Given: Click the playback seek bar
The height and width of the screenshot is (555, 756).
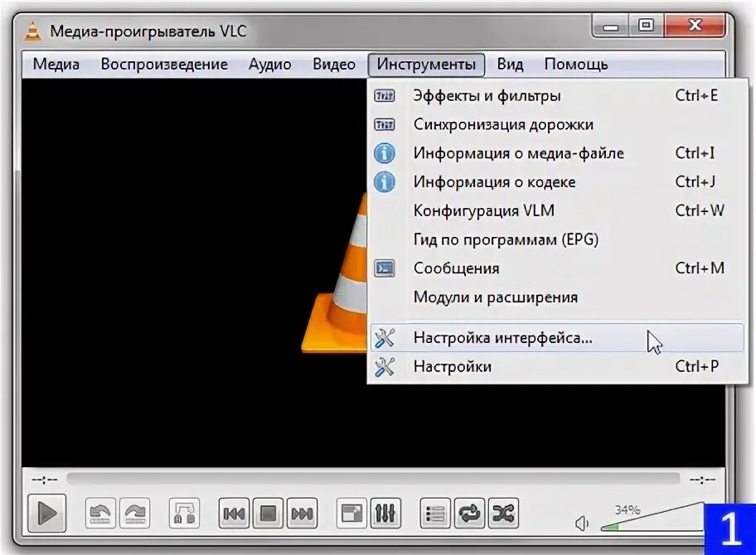Looking at the screenshot, I should [x=373, y=479].
